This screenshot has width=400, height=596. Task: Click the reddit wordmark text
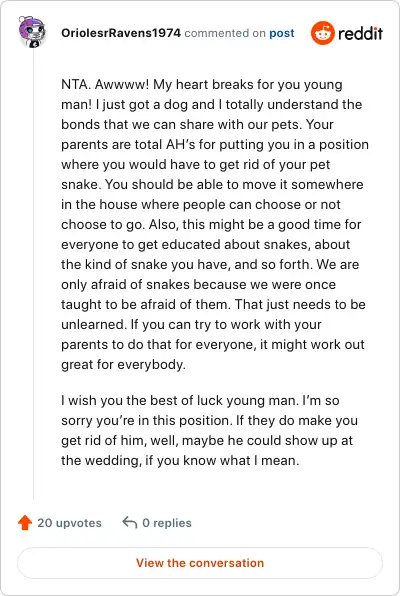click(360, 33)
